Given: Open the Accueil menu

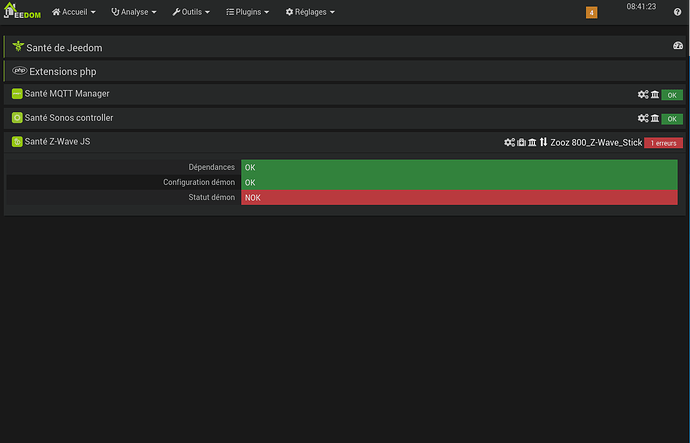Looking at the screenshot, I should click(x=73, y=12).
